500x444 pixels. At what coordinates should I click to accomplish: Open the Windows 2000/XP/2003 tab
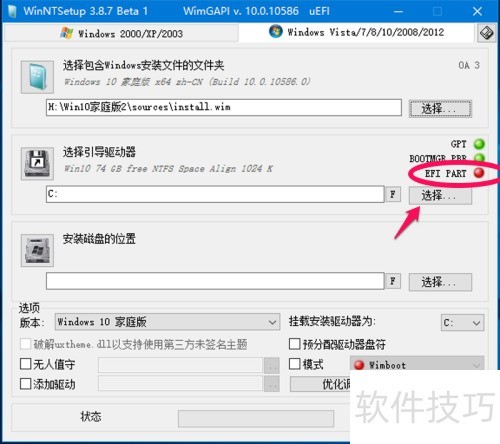click(122, 33)
